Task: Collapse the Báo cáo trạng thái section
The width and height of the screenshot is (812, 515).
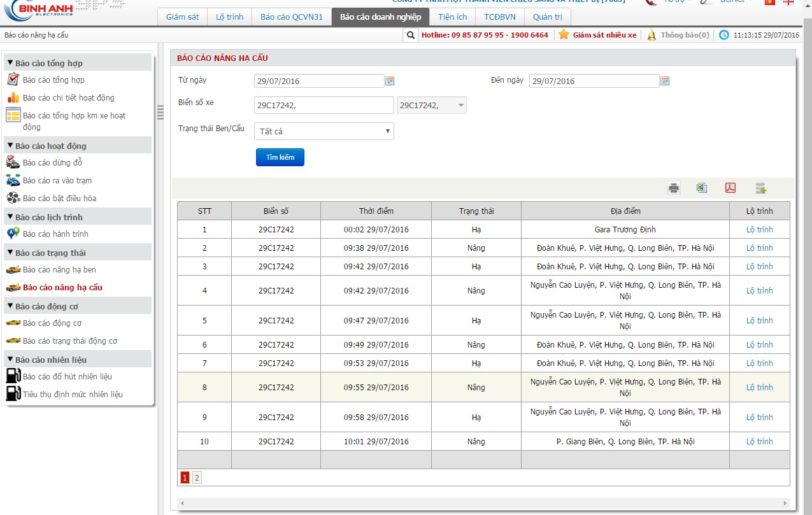Action: pyautogui.click(x=10, y=253)
